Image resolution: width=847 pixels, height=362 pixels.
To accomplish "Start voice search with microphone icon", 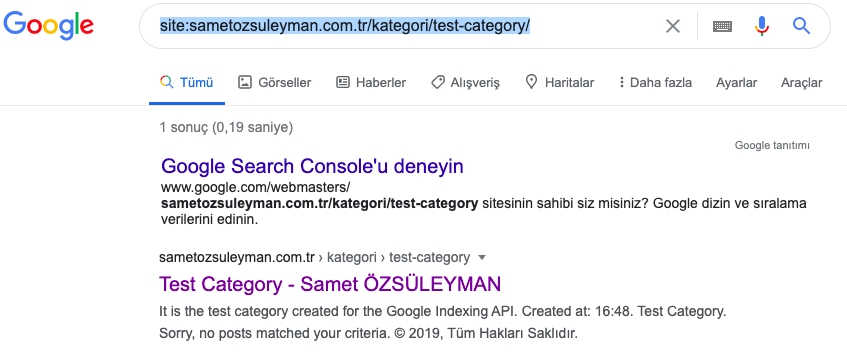I will click(762, 26).
